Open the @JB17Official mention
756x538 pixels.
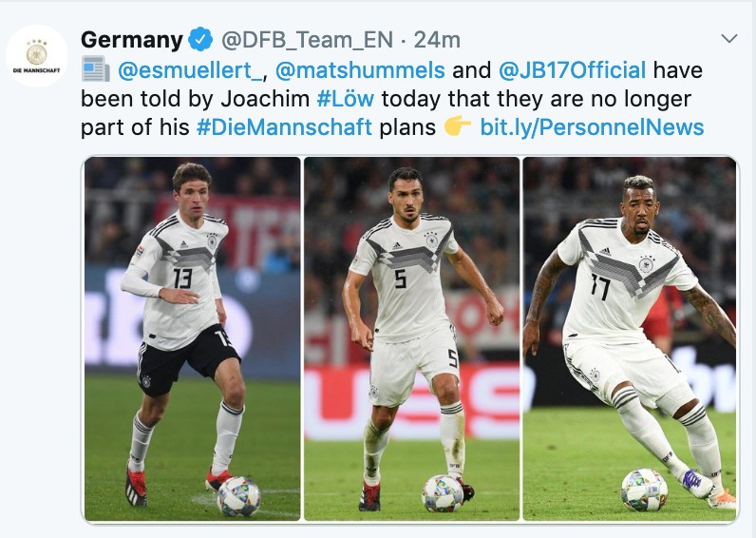pyautogui.click(x=572, y=70)
